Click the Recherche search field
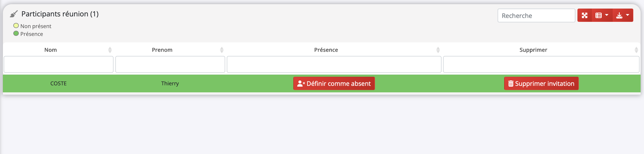The height and width of the screenshot is (154, 644). pyautogui.click(x=536, y=16)
